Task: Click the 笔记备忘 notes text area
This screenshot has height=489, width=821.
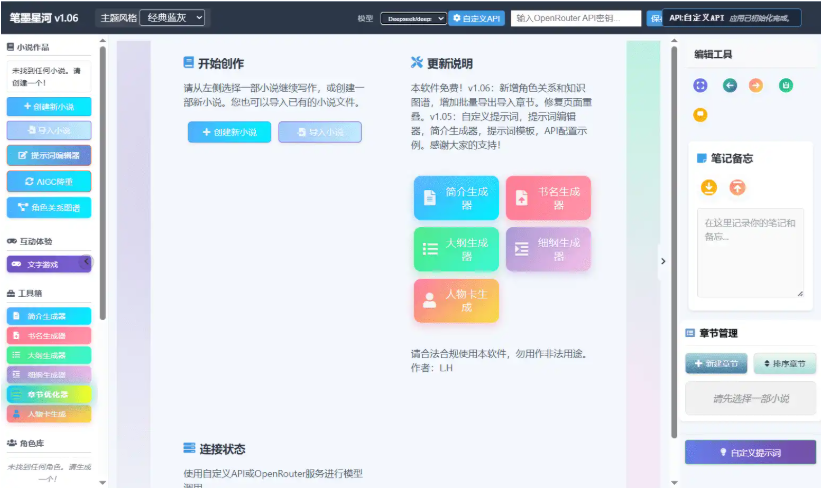Action: pyautogui.click(x=750, y=253)
